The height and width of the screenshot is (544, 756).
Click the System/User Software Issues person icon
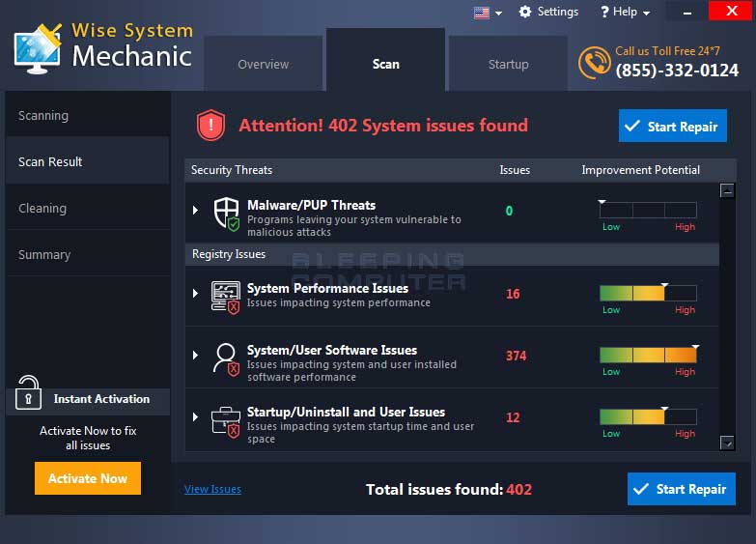point(226,360)
